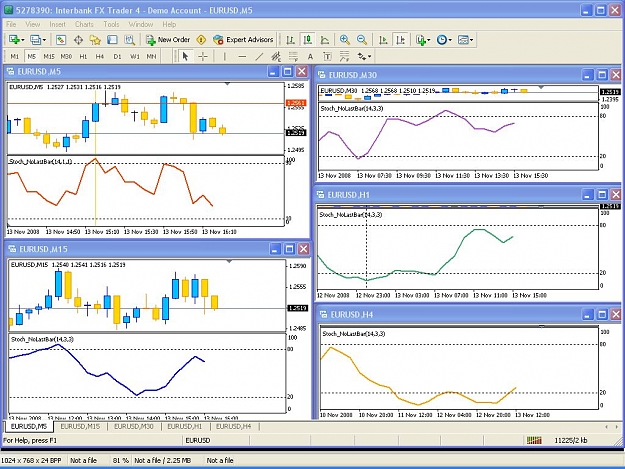Expand the Indicators dropdown arrow

[429, 40]
